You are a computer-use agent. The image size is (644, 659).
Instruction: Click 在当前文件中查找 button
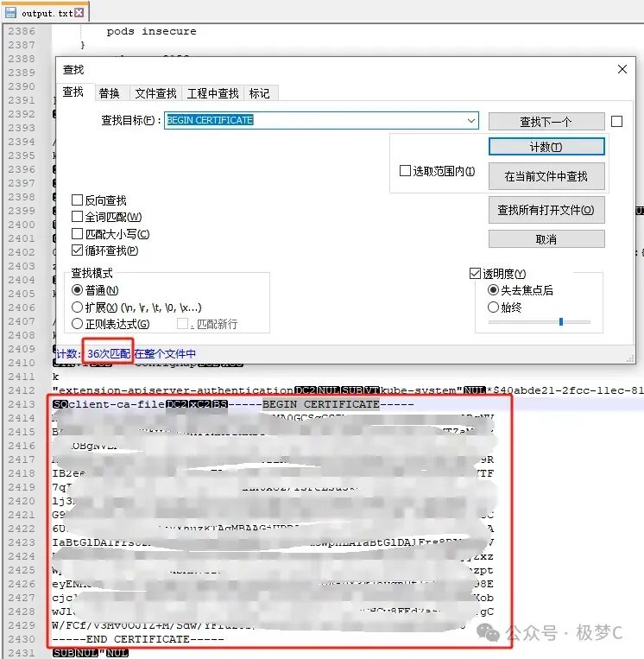coord(546,176)
